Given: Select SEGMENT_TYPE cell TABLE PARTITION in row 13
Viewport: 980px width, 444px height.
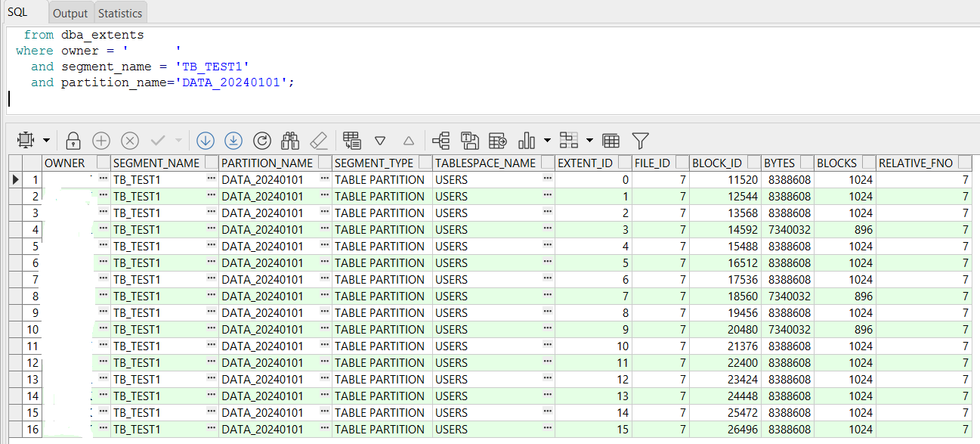Looking at the screenshot, I should click(382, 379).
